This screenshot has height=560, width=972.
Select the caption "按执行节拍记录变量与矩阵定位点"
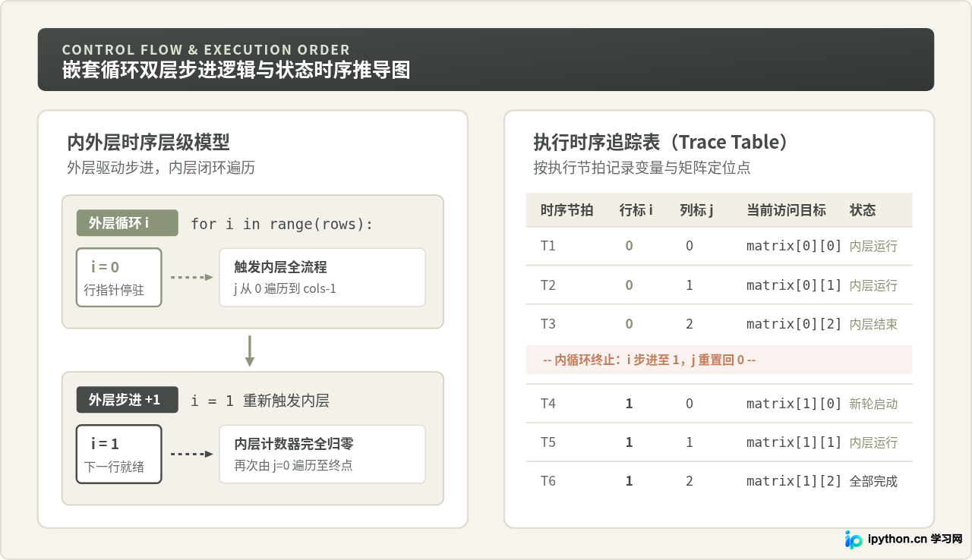(642, 168)
